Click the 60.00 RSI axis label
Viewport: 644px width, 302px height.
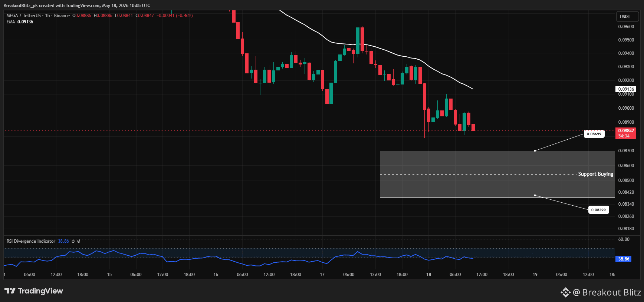click(624, 239)
